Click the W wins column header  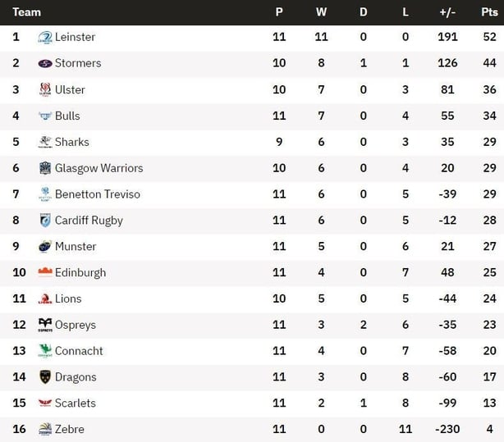tap(321, 12)
